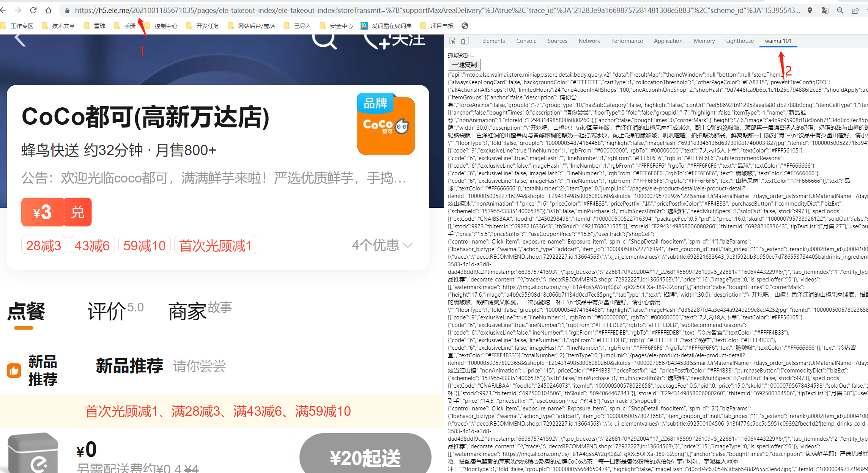Click the share icon in address bar
Viewport: 868px width, 473px height.
click(x=855, y=11)
